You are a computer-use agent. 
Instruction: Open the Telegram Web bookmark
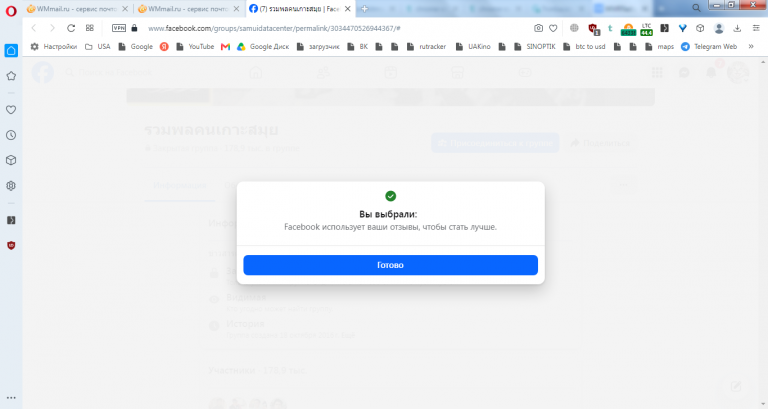[709, 47]
